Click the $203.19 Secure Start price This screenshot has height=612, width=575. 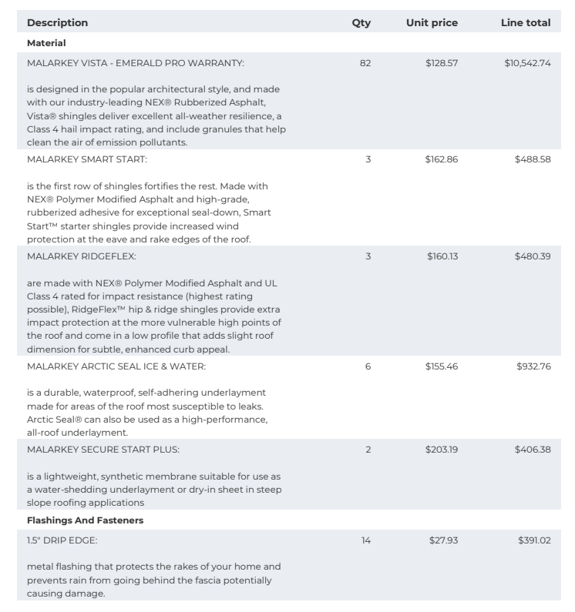pos(441,450)
